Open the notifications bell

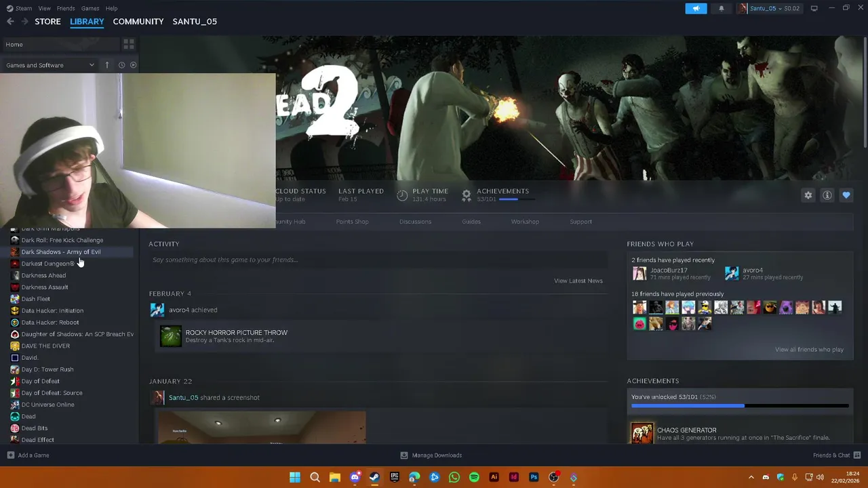721,8
